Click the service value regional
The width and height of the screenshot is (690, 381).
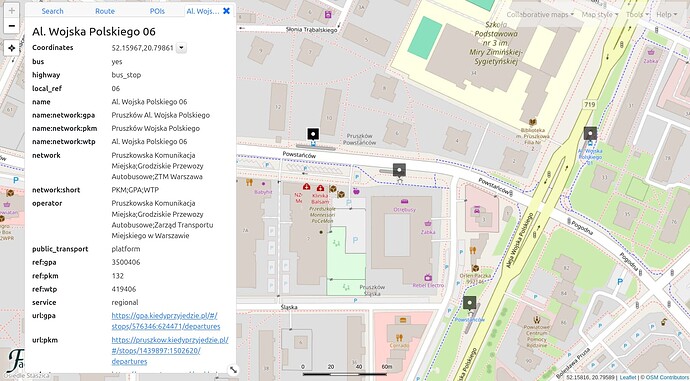125,302
